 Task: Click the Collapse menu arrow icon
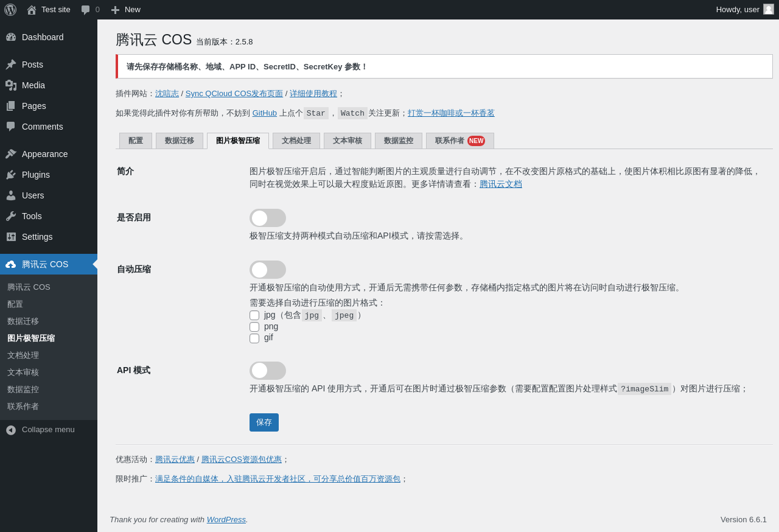click(x=11, y=430)
